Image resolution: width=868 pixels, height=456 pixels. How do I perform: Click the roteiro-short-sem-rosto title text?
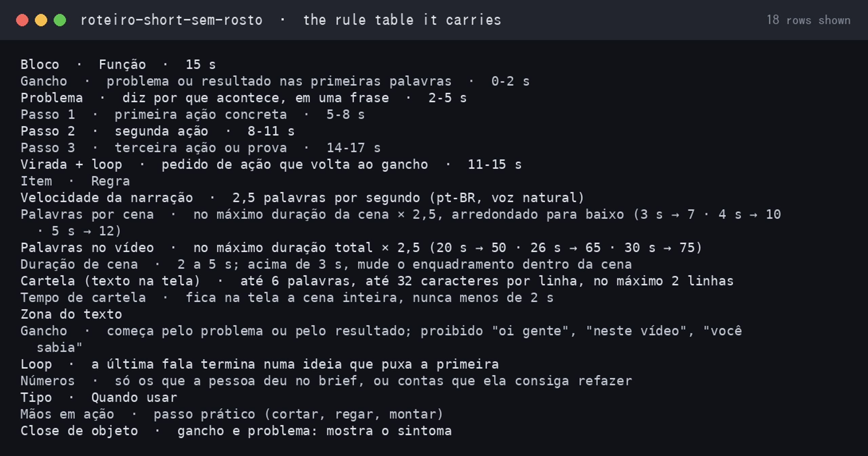tap(172, 20)
